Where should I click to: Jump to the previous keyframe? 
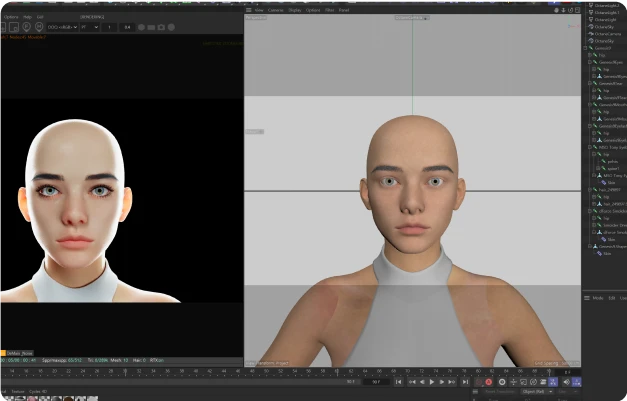click(x=412, y=382)
